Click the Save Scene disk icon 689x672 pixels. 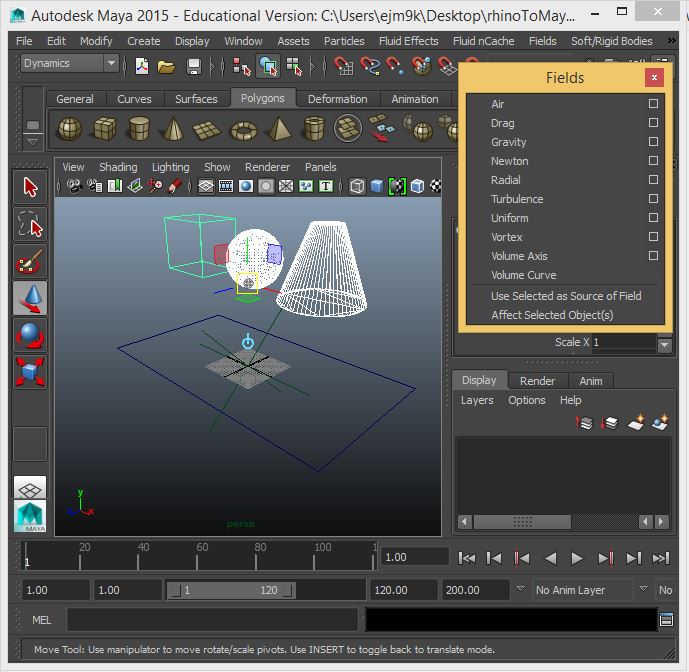click(x=193, y=66)
